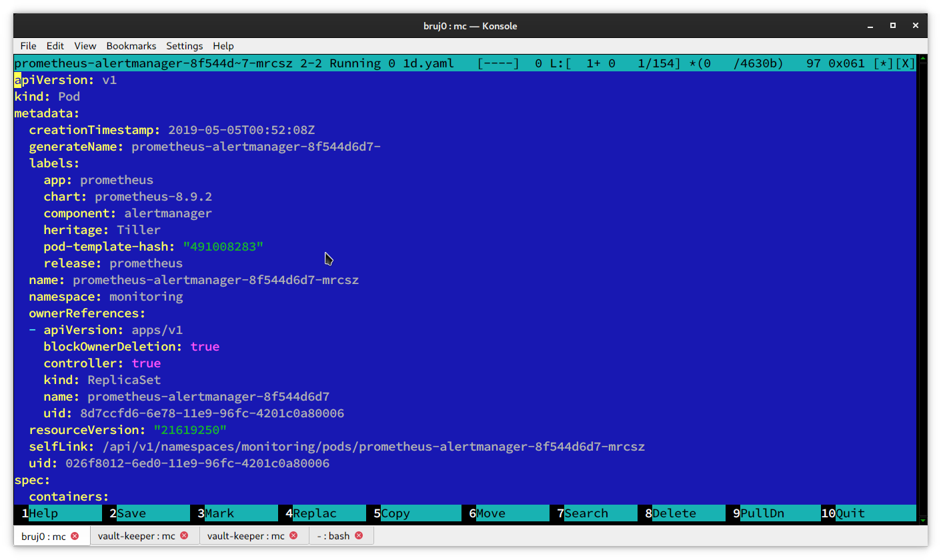Close the second tab, vault-keeper : mc
Screen dimensions: 941x560
[184, 536]
